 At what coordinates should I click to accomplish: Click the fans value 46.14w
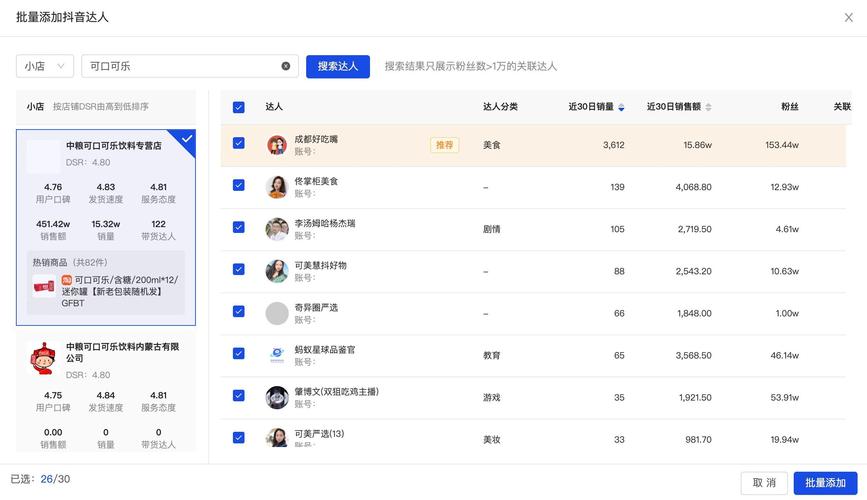(785, 355)
